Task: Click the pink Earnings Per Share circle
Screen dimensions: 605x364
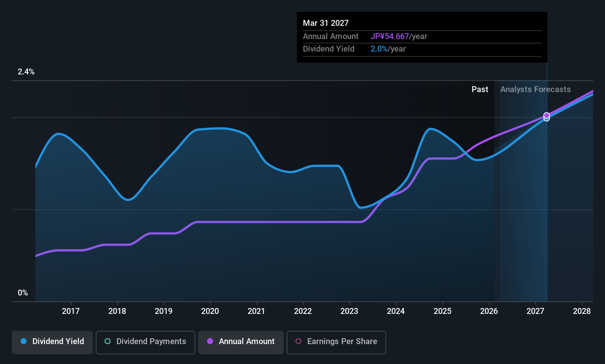Action: 298,341
